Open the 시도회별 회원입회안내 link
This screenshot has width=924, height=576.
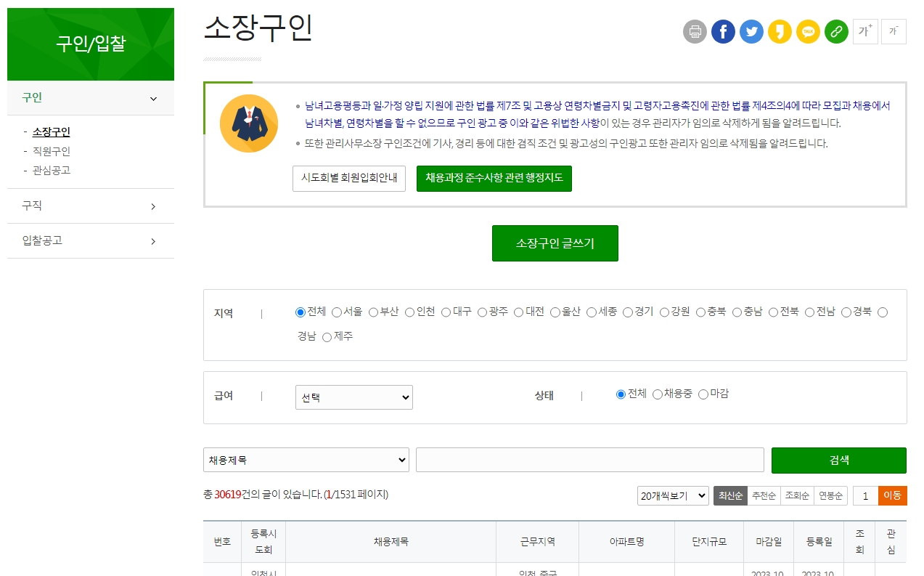point(348,178)
